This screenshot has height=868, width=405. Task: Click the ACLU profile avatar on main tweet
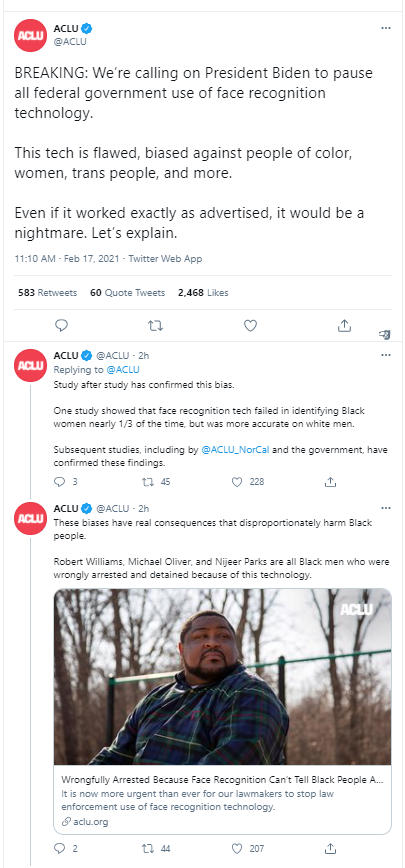(x=30, y=35)
